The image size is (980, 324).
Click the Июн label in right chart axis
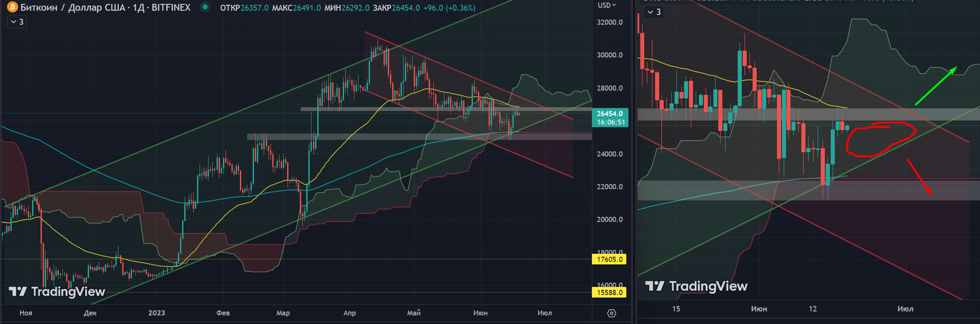[759, 309]
